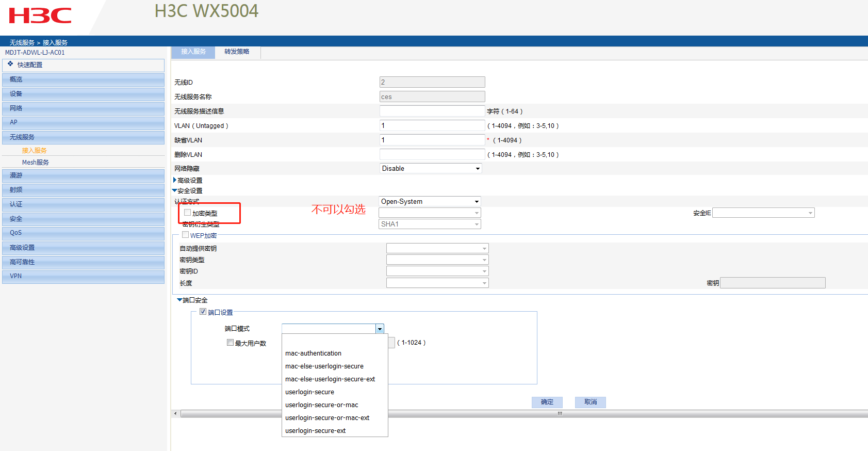Image resolution: width=868 pixels, height=451 pixels.
Task: Click the H3C logo
Action: [x=40, y=15]
